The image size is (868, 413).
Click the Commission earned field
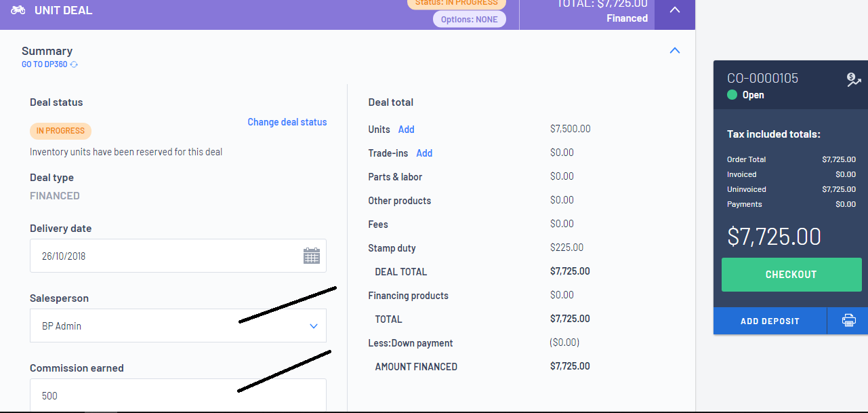178,395
